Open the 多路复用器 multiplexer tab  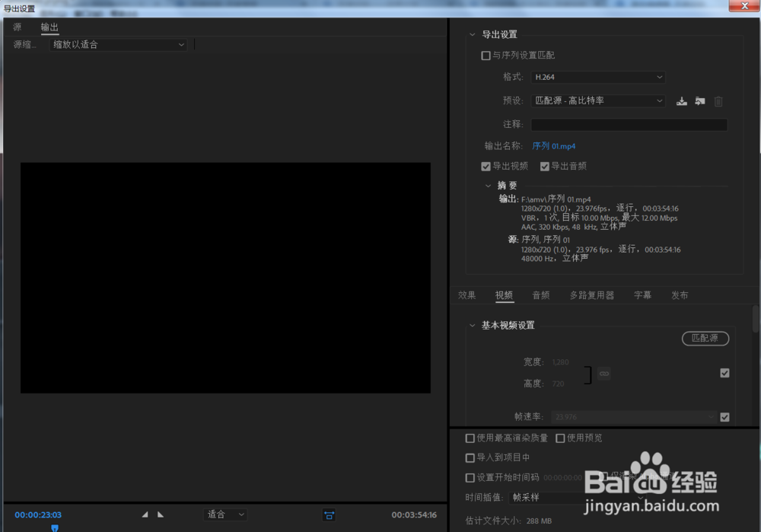click(591, 295)
